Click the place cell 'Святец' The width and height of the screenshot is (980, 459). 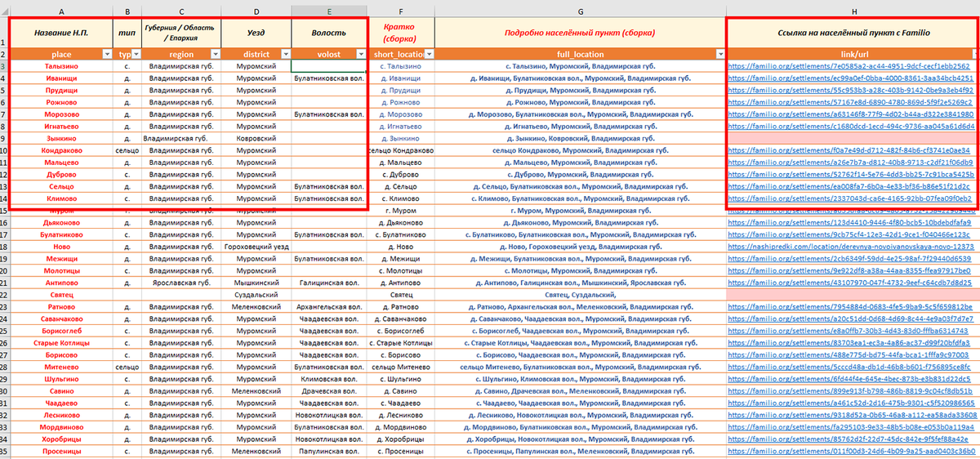point(62,295)
